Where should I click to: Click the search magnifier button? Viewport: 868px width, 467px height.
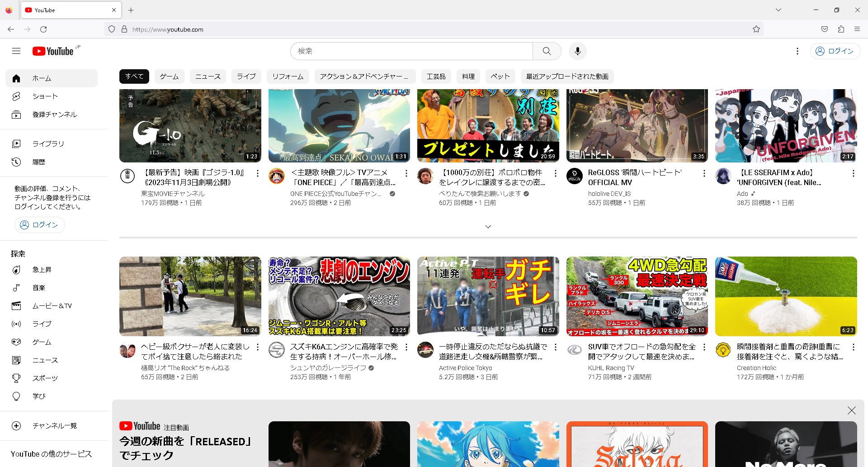[x=547, y=51]
